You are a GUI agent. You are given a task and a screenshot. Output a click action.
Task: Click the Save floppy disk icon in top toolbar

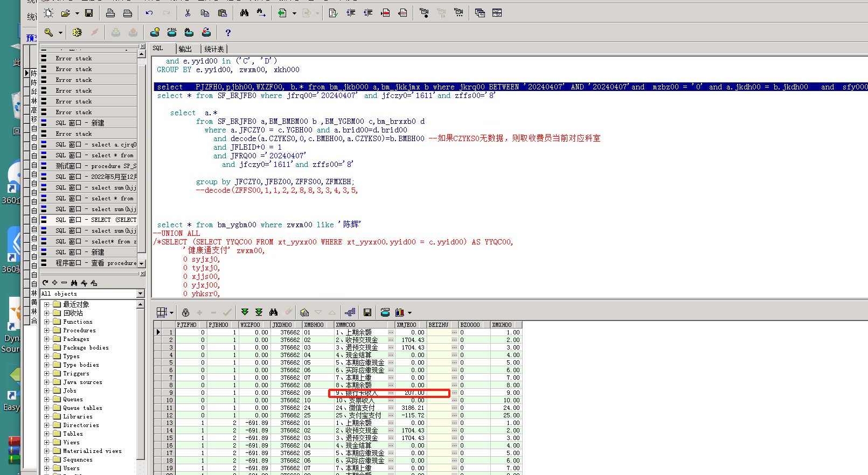pos(89,13)
